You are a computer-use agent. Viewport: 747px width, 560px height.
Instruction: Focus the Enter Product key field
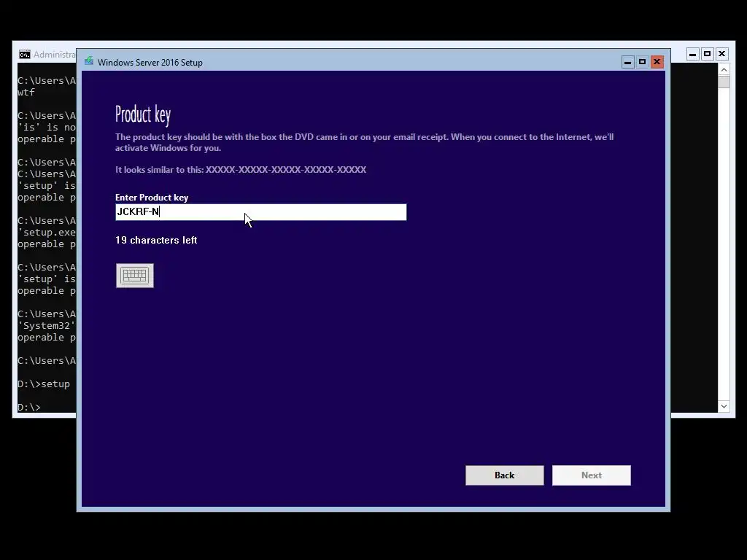pos(261,212)
